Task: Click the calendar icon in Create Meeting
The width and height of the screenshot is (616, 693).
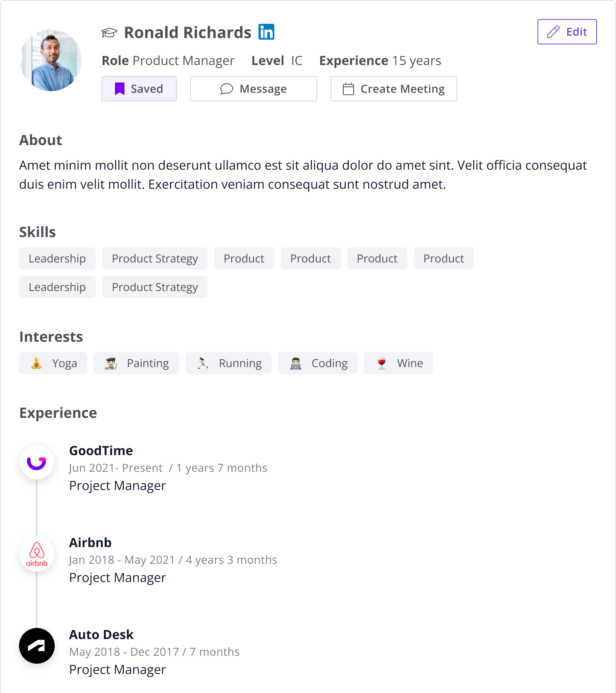Action: coord(348,89)
